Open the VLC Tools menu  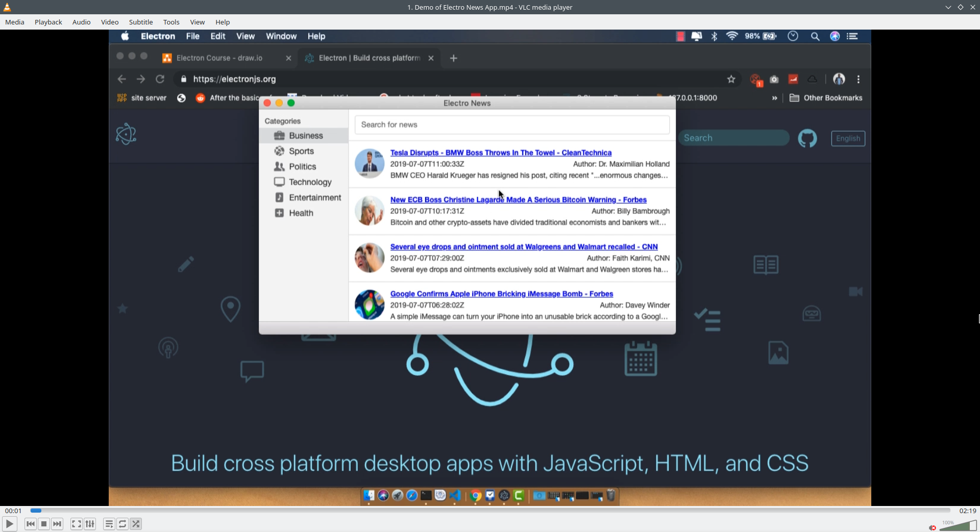pos(171,22)
